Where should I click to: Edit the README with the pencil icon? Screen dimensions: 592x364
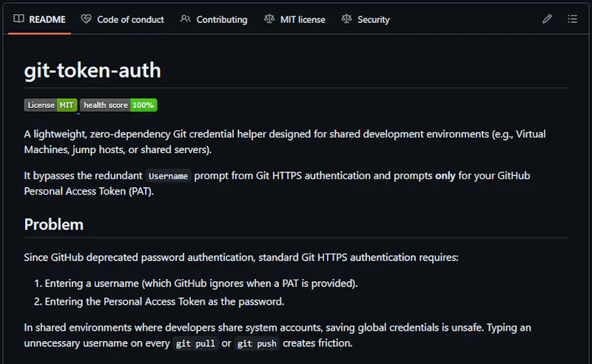tap(547, 19)
